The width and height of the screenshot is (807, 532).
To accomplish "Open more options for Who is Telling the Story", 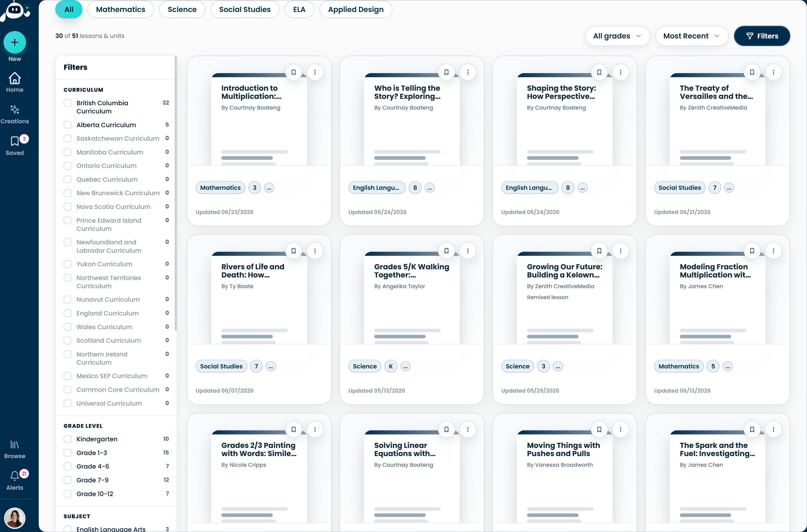I will pos(468,72).
